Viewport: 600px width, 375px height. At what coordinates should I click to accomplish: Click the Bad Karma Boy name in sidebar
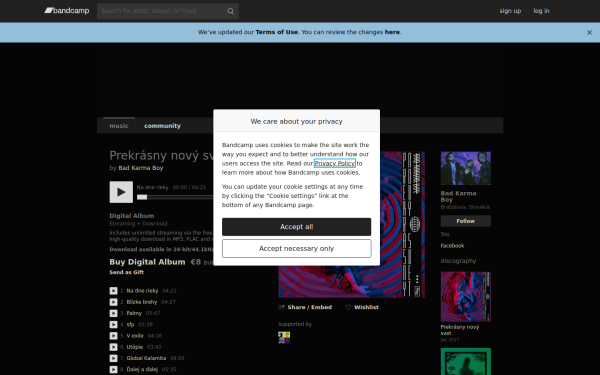(x=458, y=197)
